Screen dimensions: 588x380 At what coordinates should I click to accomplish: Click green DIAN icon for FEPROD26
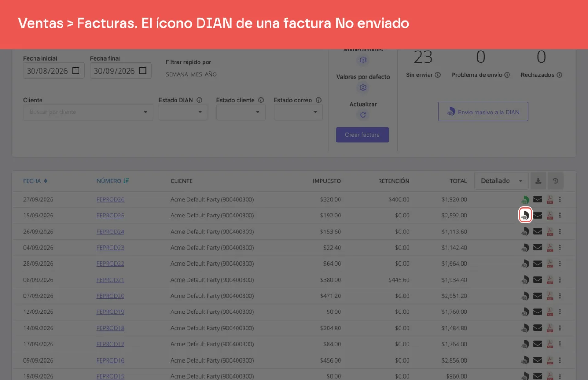525,199
